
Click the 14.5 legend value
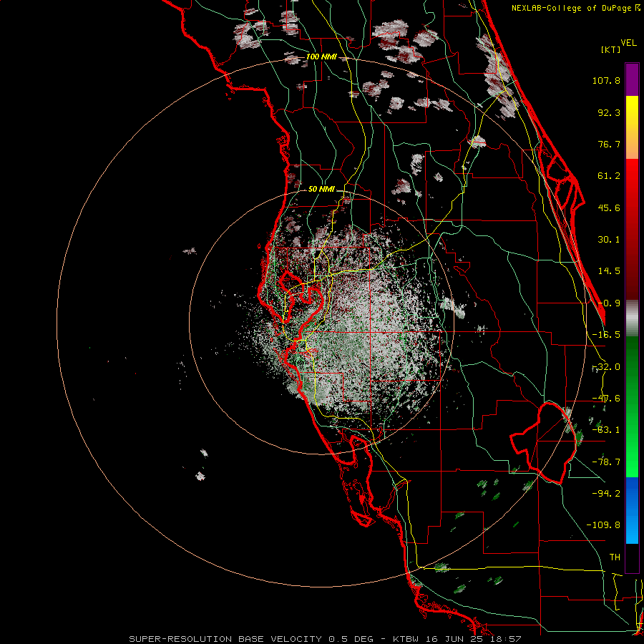pyautogui.click(x=609, y=271)
